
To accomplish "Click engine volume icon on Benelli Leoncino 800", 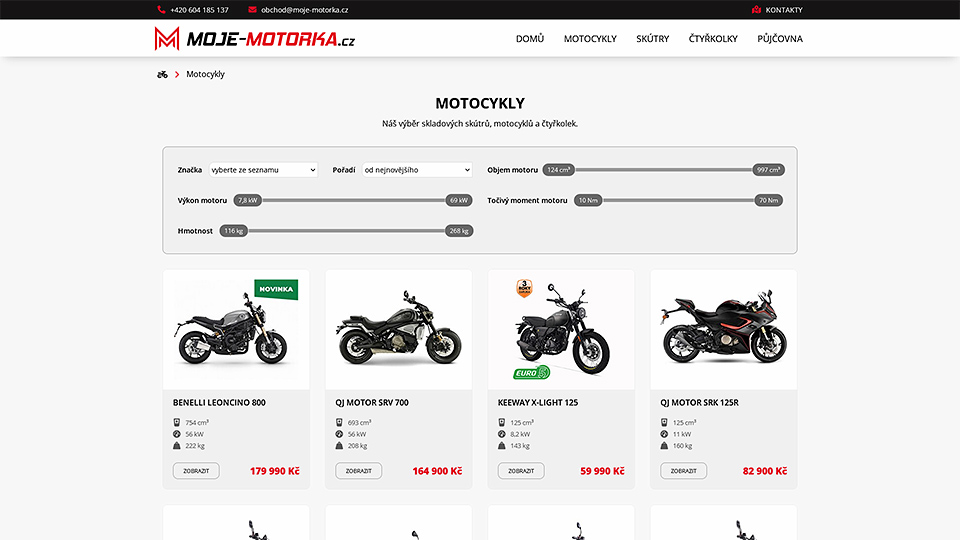I will click(x=177, y=422).
